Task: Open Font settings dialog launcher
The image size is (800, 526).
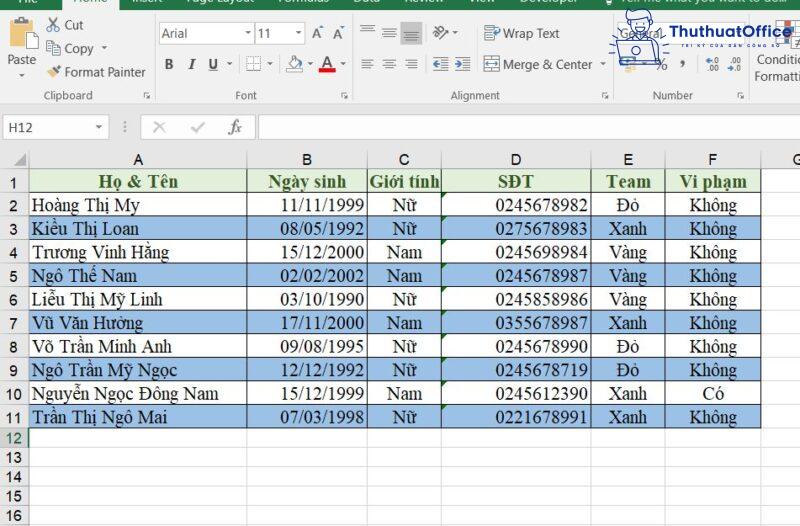Action: [344, 95]
